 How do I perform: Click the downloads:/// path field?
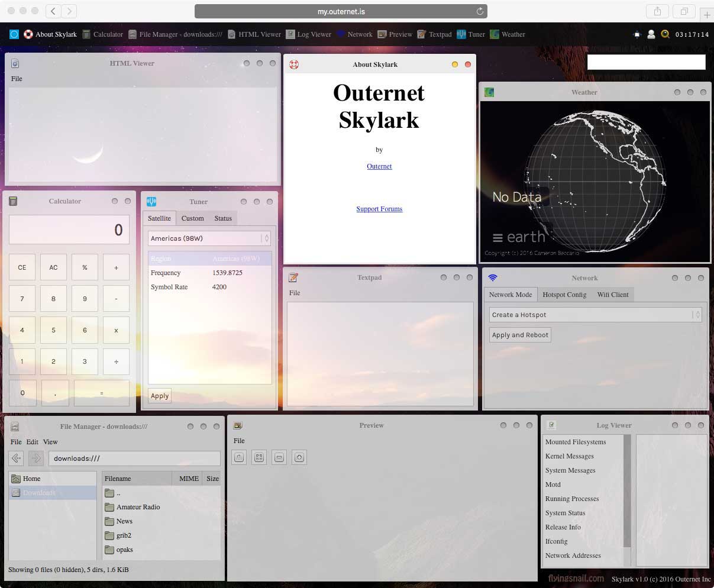(x=134, y=458)
